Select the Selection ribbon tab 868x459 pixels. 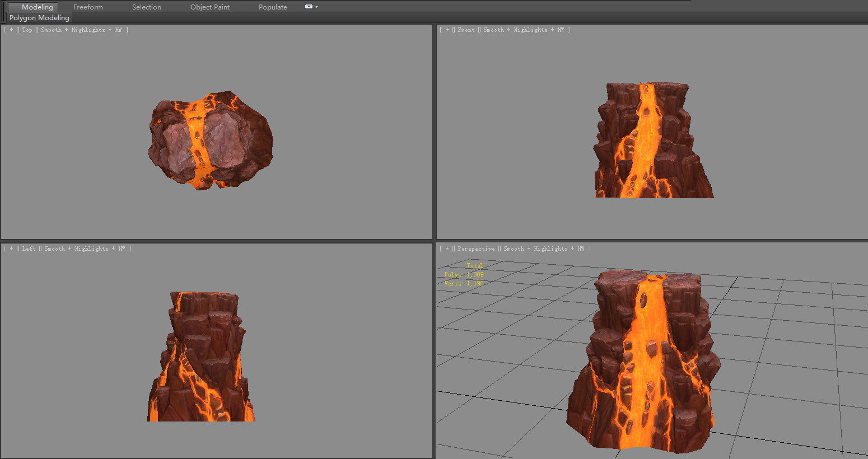pos(147,7)
